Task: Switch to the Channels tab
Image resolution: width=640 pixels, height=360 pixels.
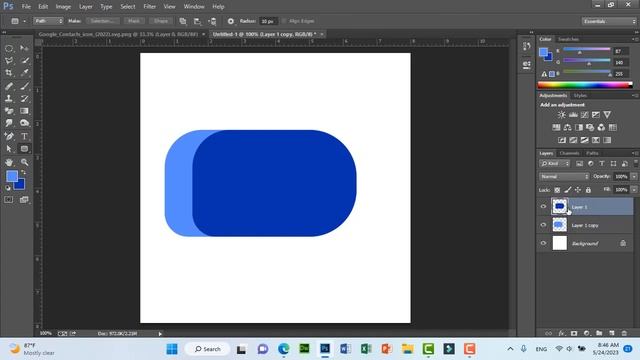Action: (569, 153)
